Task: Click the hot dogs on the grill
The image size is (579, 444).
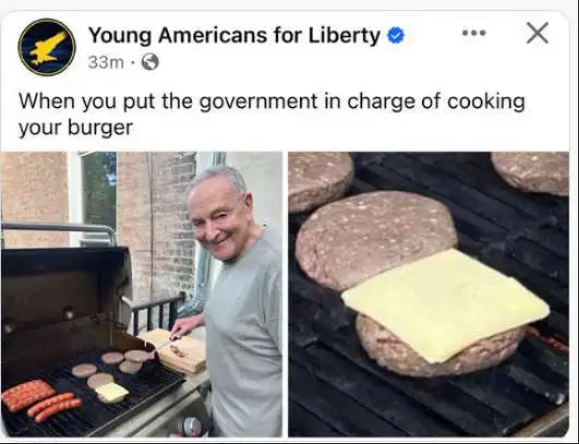Action: click(41, 401)
